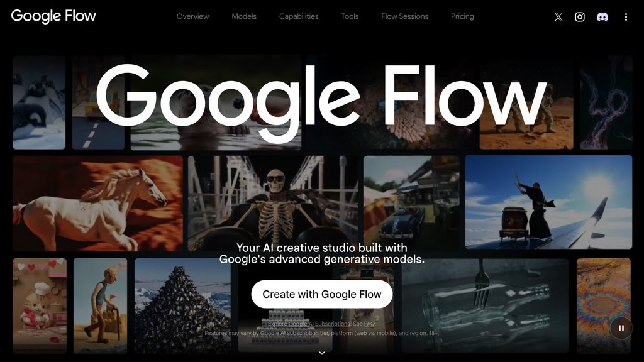Select the white horse thumbnail
This screenshot has height=362, width=644.
click(x=97, y=204)
